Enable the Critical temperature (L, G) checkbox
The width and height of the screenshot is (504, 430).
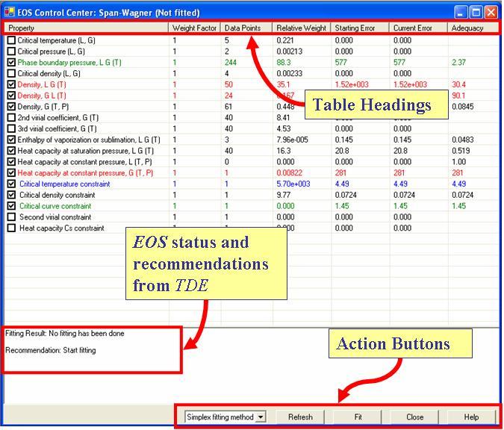tap(11, 40)
